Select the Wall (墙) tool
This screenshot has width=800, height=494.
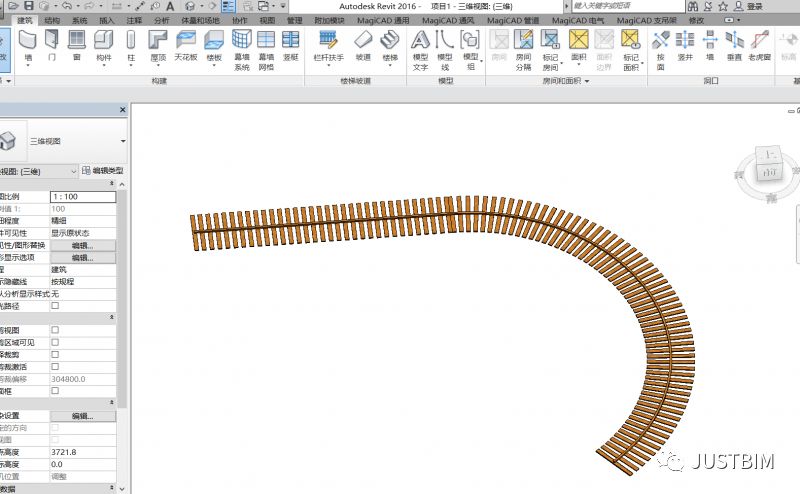coord(28,45)
